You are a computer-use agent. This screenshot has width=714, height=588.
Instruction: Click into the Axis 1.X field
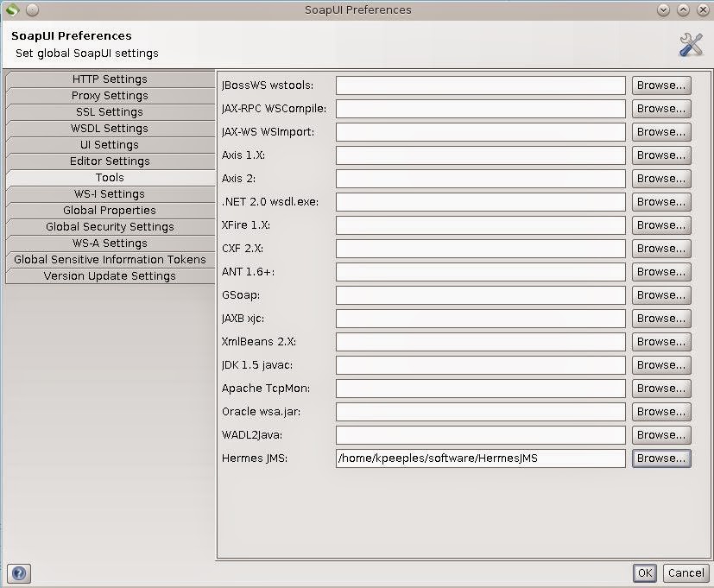[x=480, y=155]
